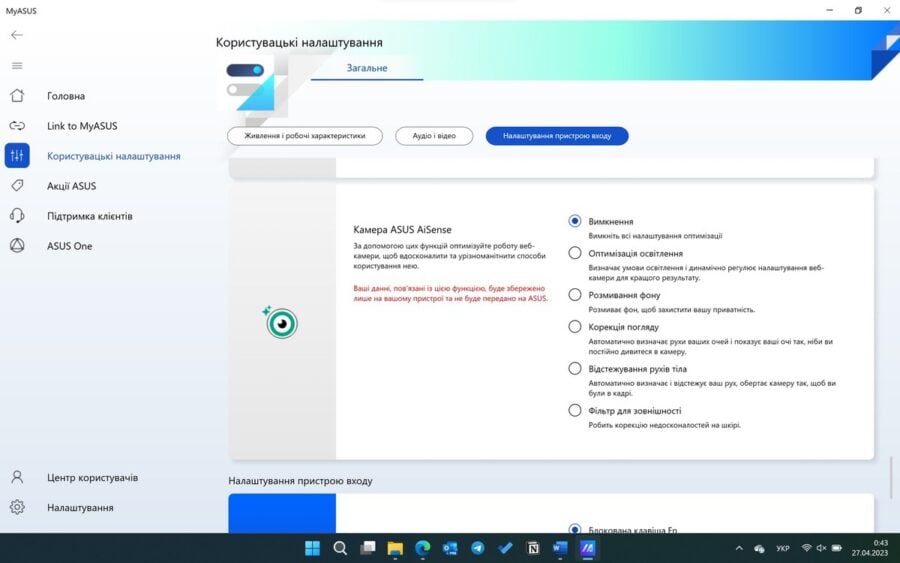The image size is (900, 563).
Task: Go to Link to MyASUS menu item
Action: (x=82, y=126)
